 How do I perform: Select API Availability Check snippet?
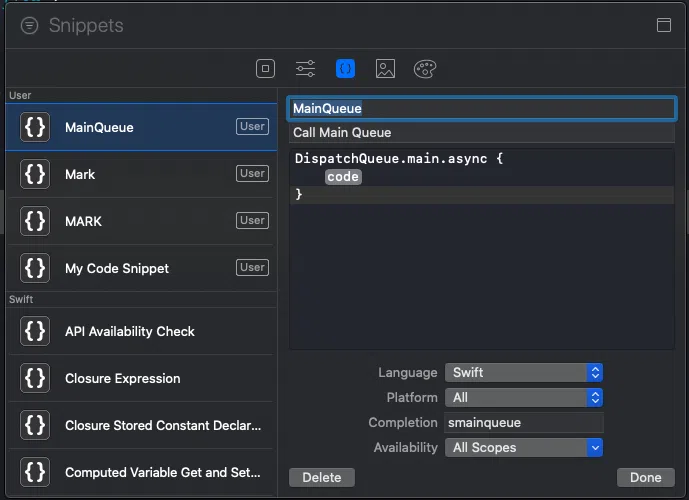[141, 331]
